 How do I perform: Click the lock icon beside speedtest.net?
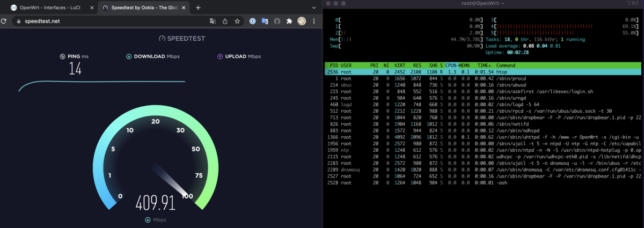point(18,21)
